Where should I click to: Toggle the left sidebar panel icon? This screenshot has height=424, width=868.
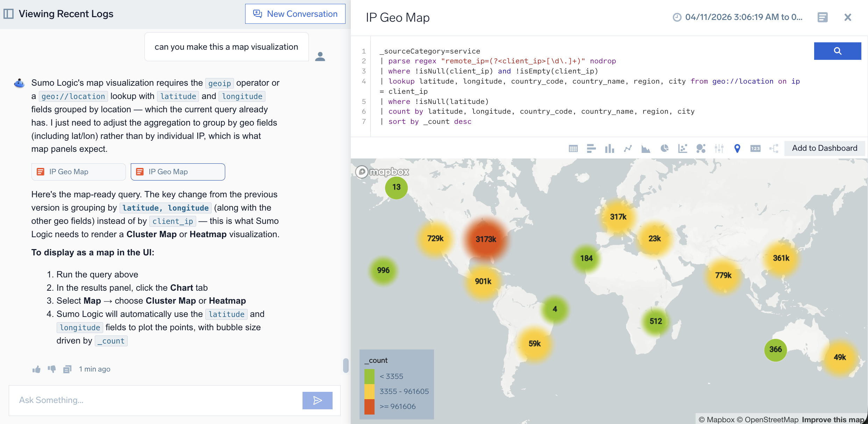[x=8, y=14]
